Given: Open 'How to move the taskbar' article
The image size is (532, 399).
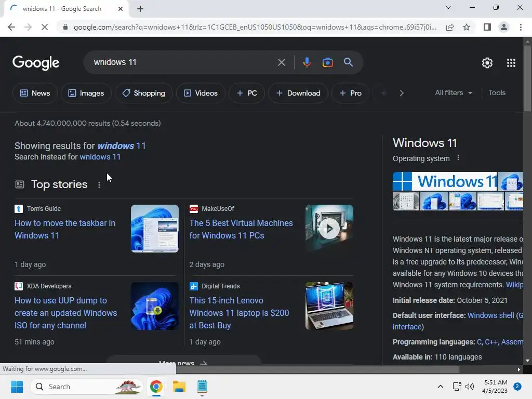Looking at the screenshot, I should pyautogui.click(x=65, y=229).
